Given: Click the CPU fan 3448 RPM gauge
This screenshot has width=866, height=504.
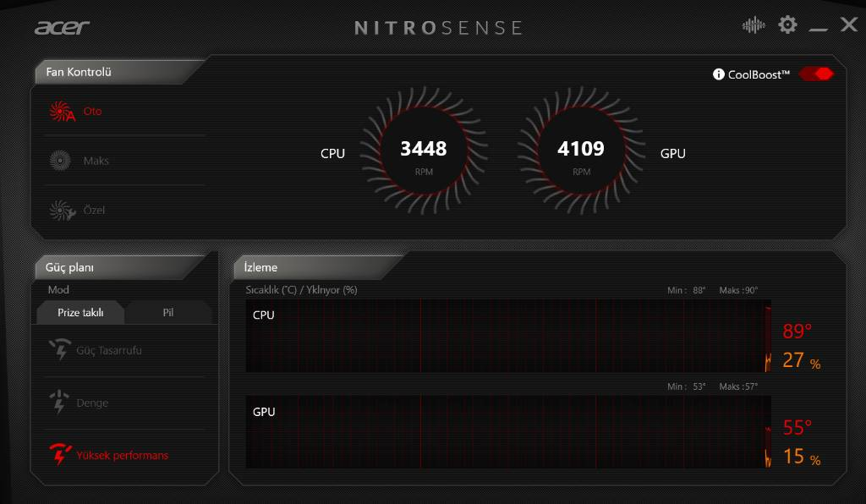Looking at the screenshot, I should tap(424, 151).
